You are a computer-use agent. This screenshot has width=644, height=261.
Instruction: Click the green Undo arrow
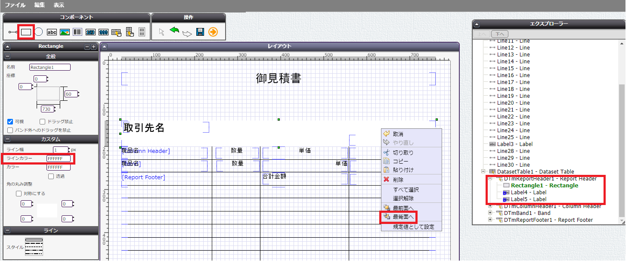point(174,31)
